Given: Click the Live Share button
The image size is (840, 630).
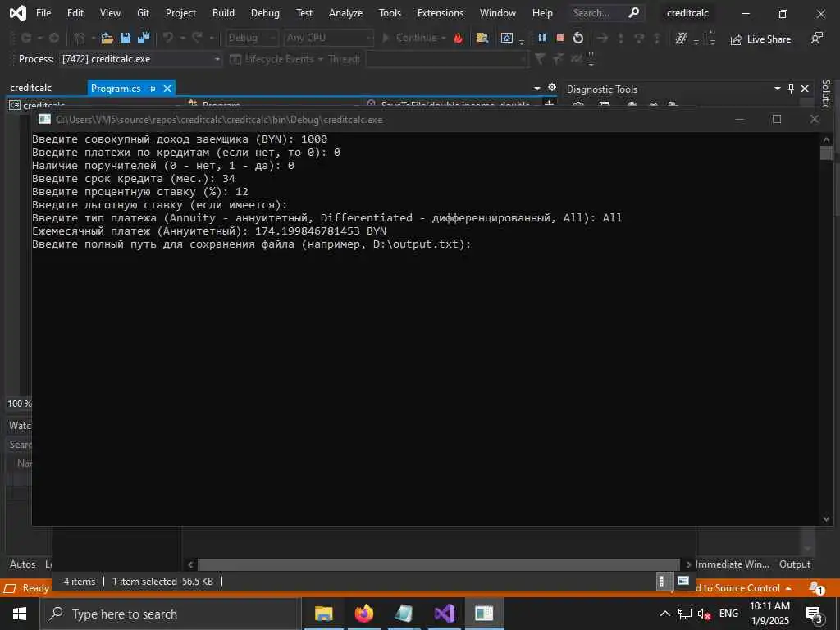Looking at the screenshot, I should 760,39.
